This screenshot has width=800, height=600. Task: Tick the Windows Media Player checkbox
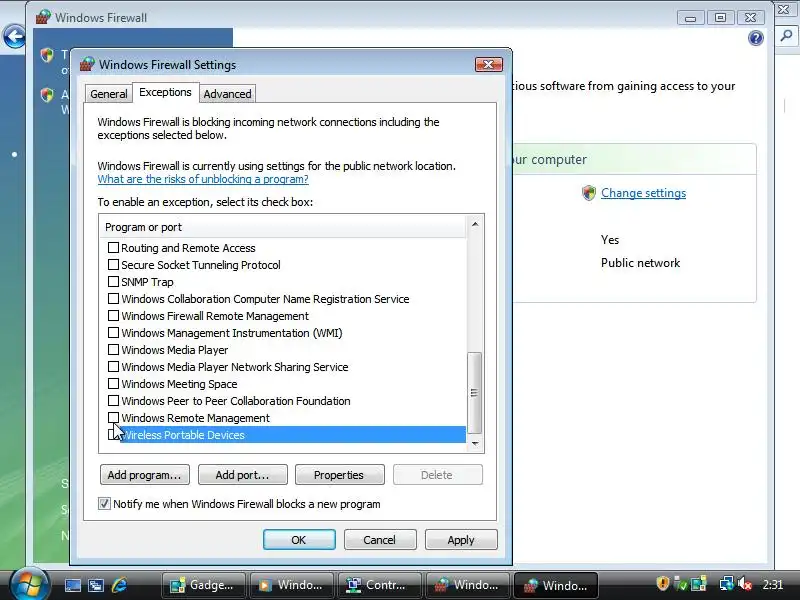[113, 350]
